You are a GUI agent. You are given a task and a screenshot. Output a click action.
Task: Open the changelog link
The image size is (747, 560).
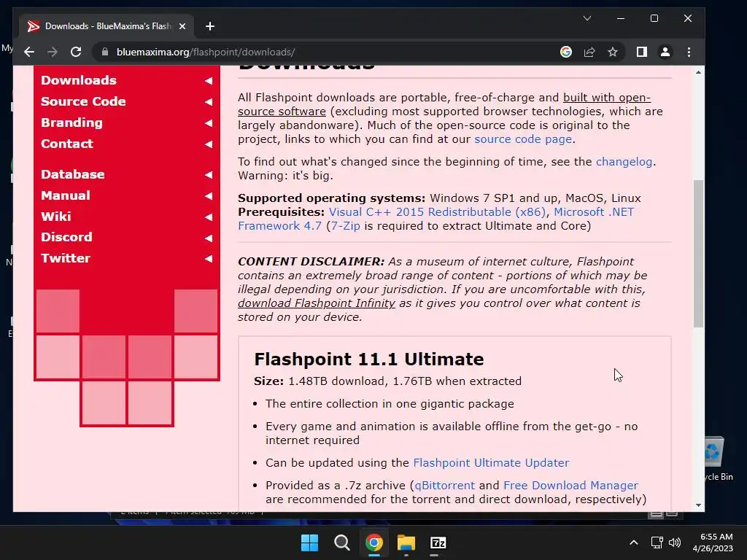[624, 161]
